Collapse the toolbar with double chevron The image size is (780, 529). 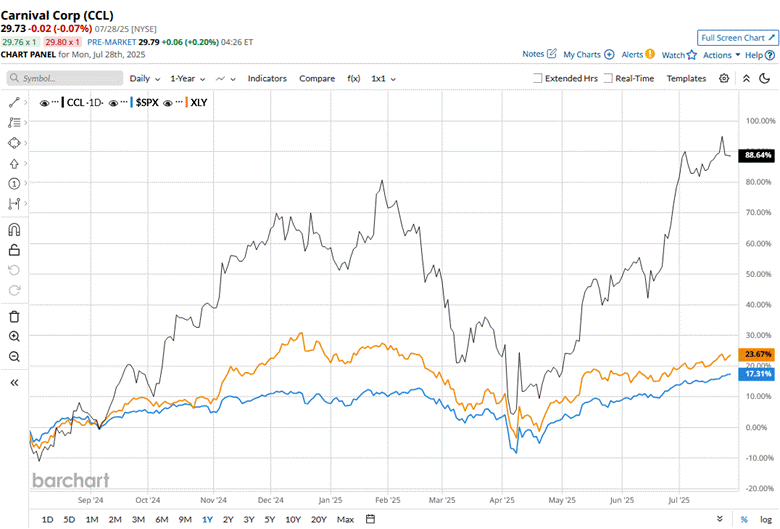(x=746, y=78)
